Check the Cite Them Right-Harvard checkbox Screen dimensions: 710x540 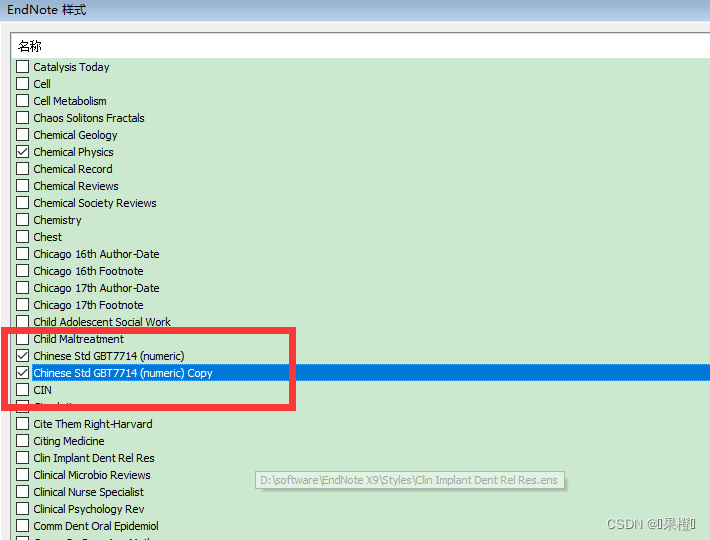tap(23, 424)
